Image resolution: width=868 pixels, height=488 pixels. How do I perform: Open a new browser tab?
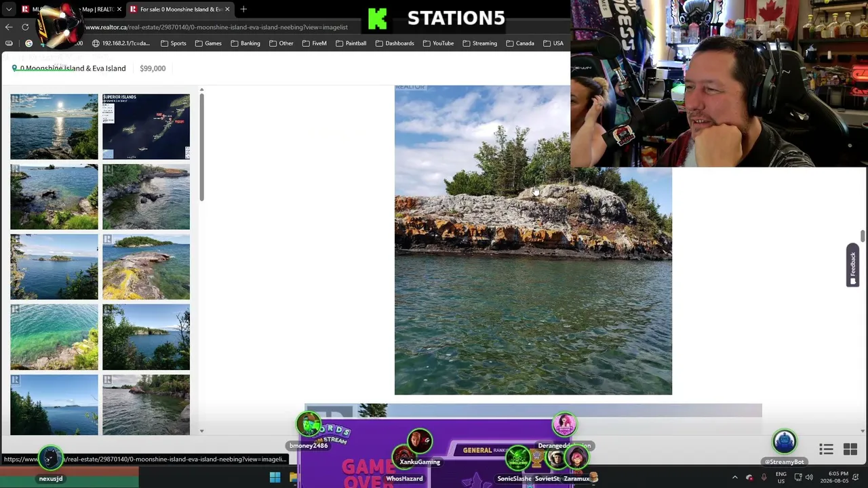coord(243,9)
